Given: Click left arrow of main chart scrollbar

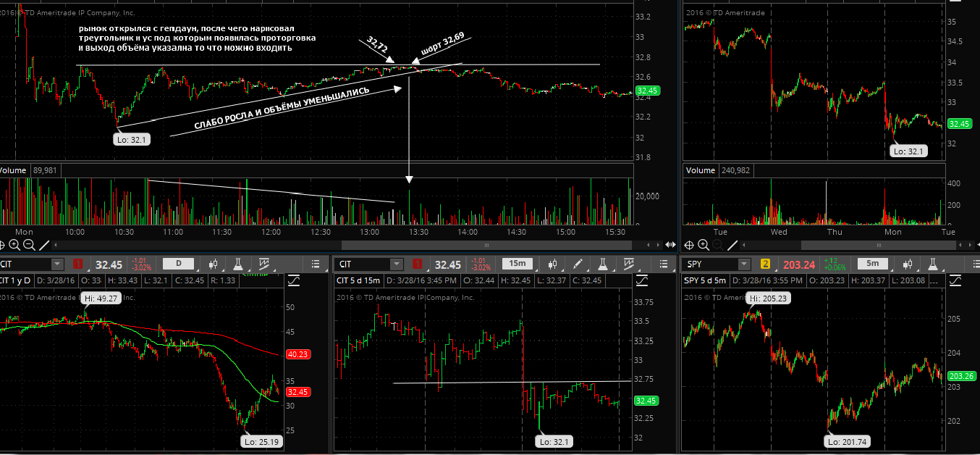Looking at the screenshot, I should 55,245.
